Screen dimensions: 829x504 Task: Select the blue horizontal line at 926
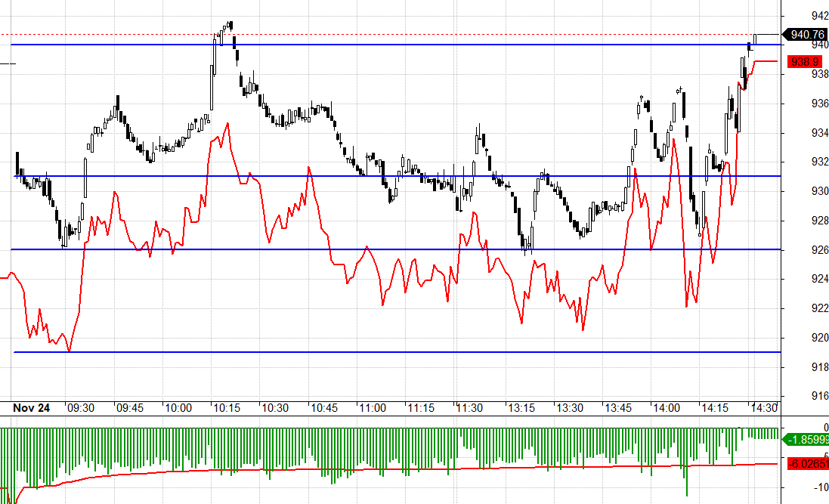378,249
